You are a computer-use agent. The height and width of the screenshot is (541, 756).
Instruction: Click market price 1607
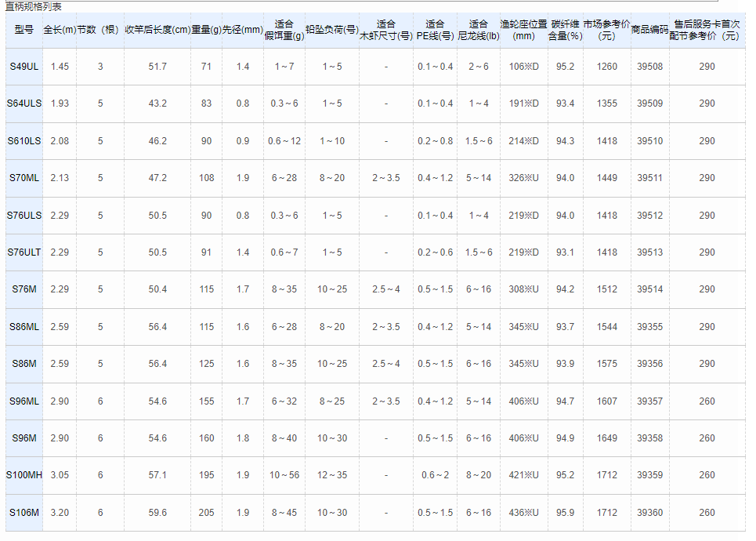pyautogui.click(x=606, y=401)
